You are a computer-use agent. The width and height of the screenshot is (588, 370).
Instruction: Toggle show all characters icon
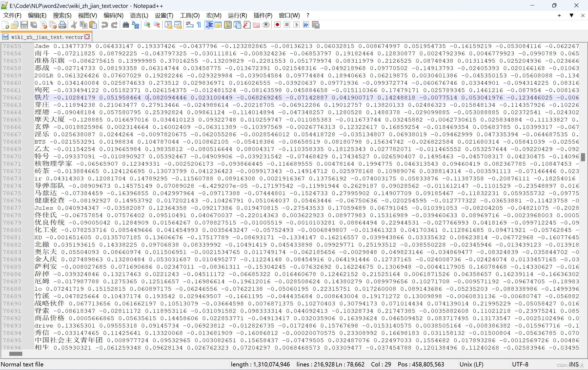tap(199, 25)
